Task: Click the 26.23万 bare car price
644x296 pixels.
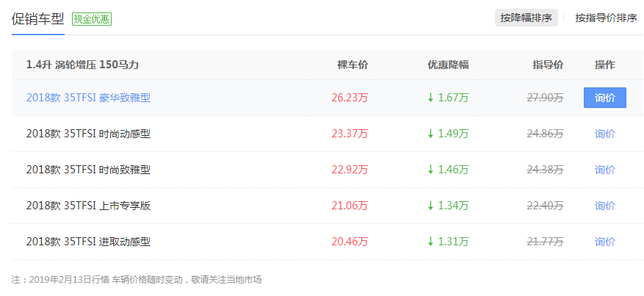Action: click(350, 98)
